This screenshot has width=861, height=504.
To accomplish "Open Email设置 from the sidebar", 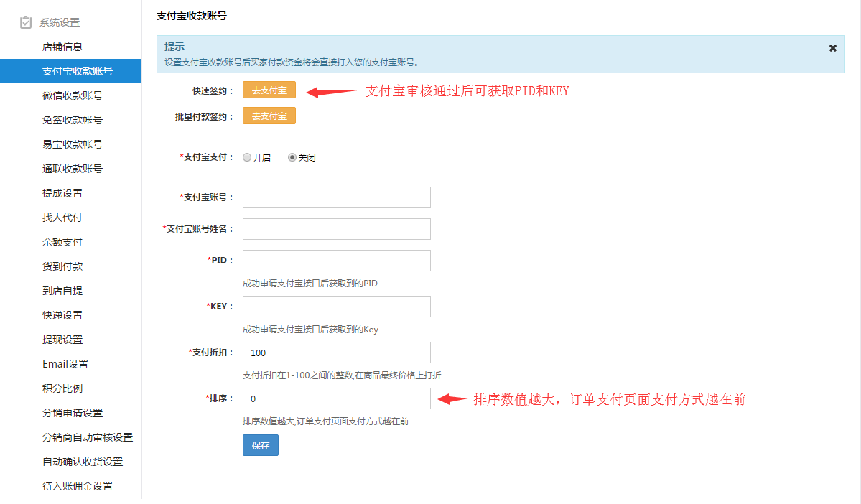I will pos(65,364).
